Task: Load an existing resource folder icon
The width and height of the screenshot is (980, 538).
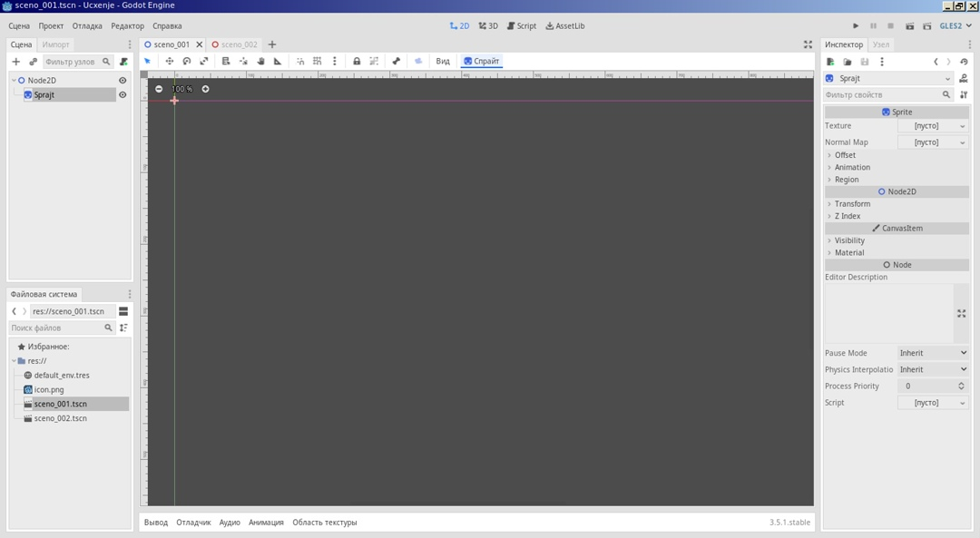Action: (x=848, y=62)
